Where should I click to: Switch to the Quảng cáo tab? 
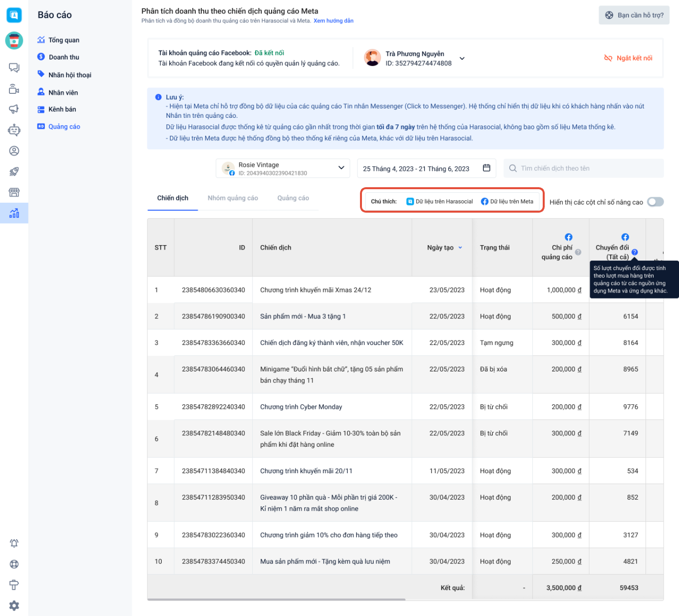coord(293,198)
